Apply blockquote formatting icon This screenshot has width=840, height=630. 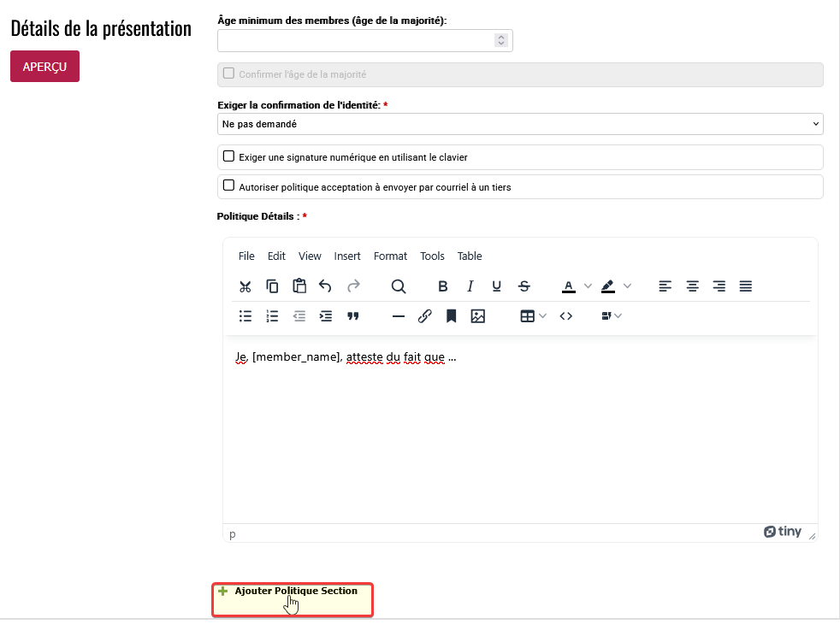pyautogui.click(x=352, y=316)
